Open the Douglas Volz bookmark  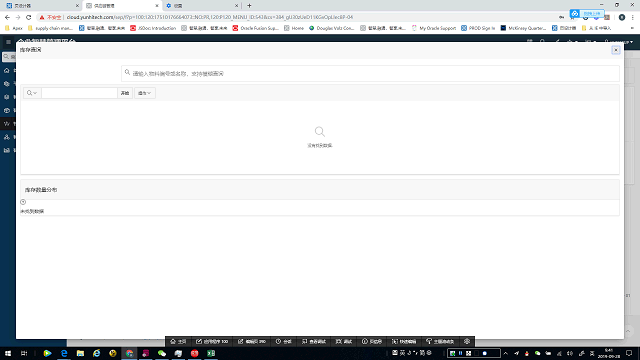[331, 28]
